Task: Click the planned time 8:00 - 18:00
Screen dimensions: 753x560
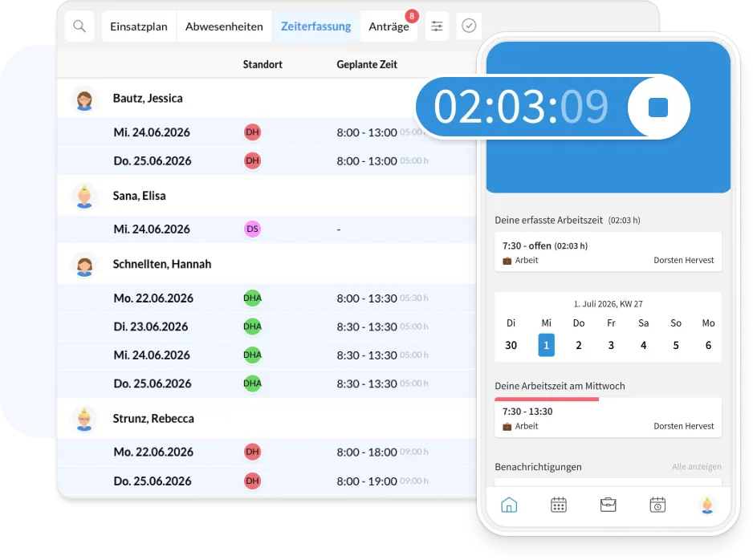Action: (366, 452)
